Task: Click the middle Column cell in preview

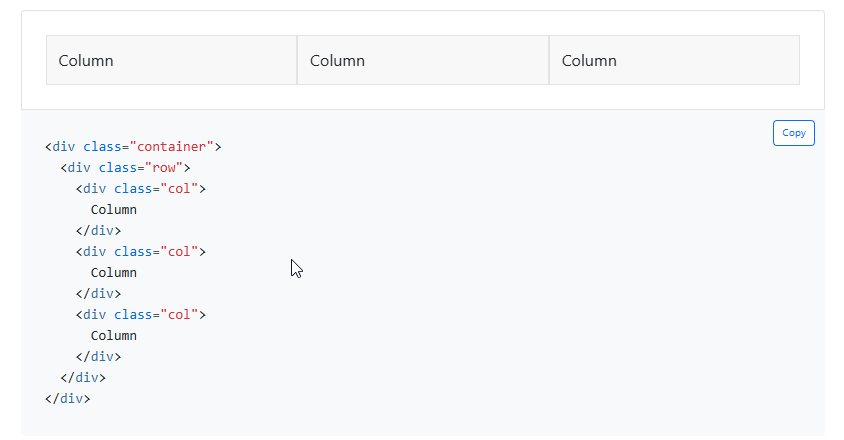Action: pos(423,60)
